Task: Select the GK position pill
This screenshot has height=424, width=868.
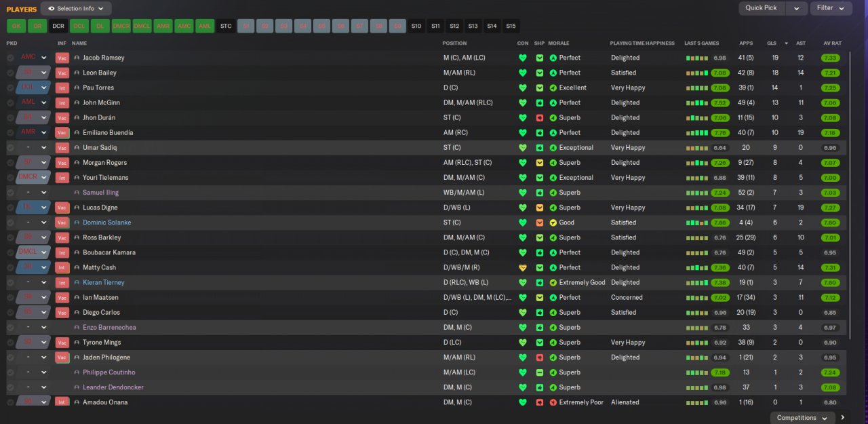Action: coord(16,26)
